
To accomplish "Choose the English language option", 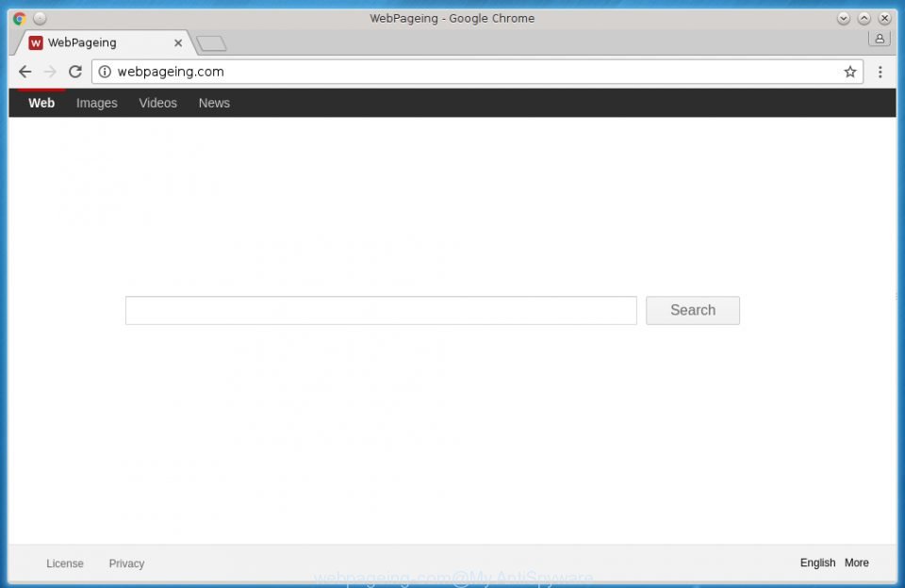I will tap(817, 563).
